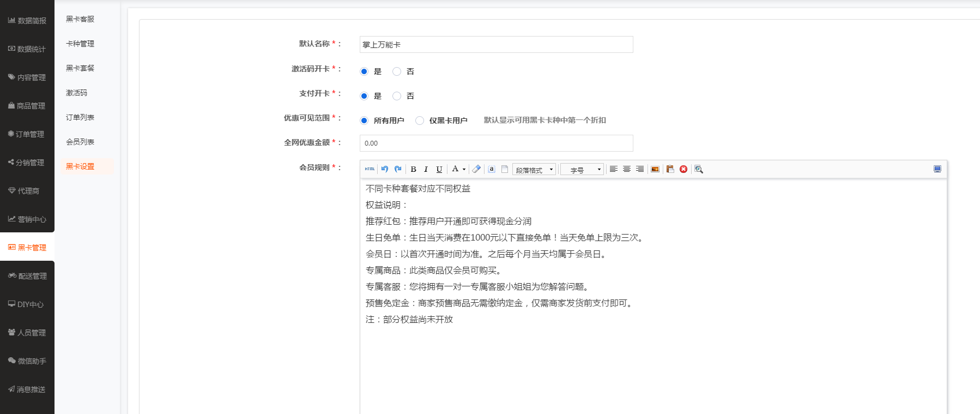
Task: Click the 全网优惠金额 input field
Action: point(496,143)
